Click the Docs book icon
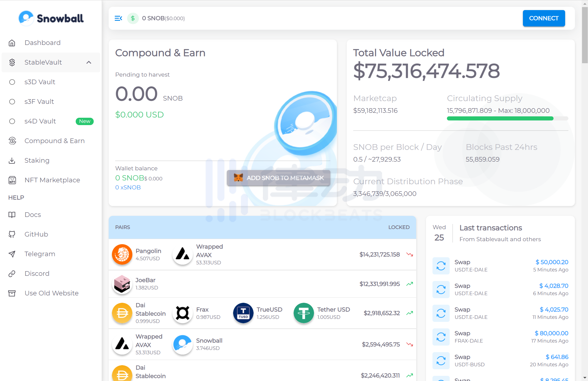588x381 pixels. (x=12, y=215)
